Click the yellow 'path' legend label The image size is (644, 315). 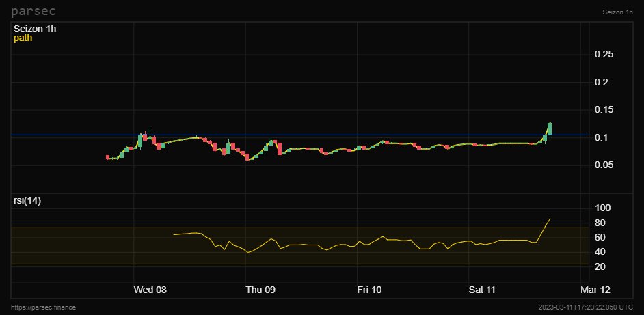point(23,38)
